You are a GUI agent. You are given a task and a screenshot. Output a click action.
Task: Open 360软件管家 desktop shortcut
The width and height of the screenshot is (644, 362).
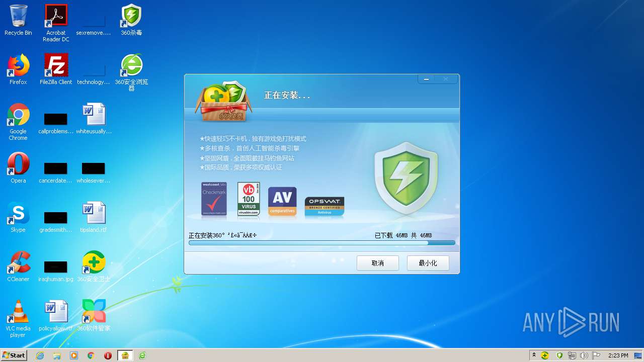(94, 316)
